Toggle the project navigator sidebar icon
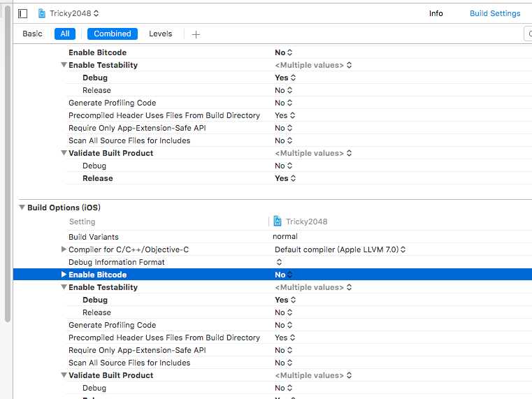The height and width of the screenshot is (399, 532). coord(23,13)
